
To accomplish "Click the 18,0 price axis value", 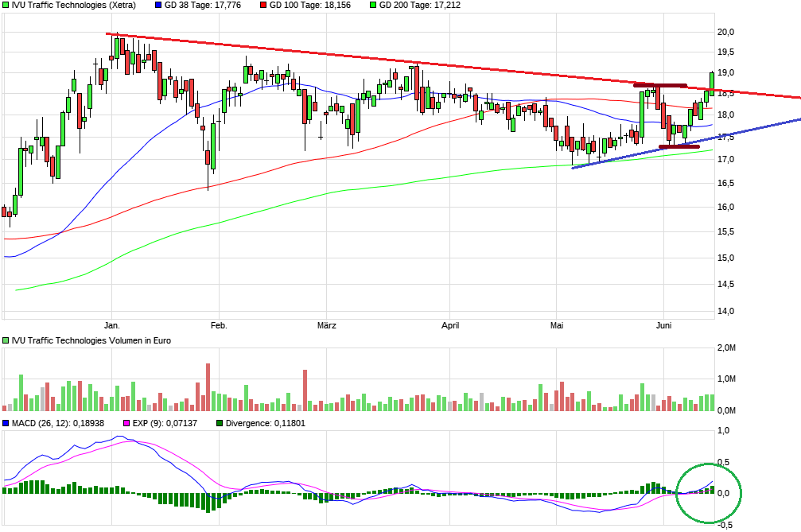I will pos(726,115).
